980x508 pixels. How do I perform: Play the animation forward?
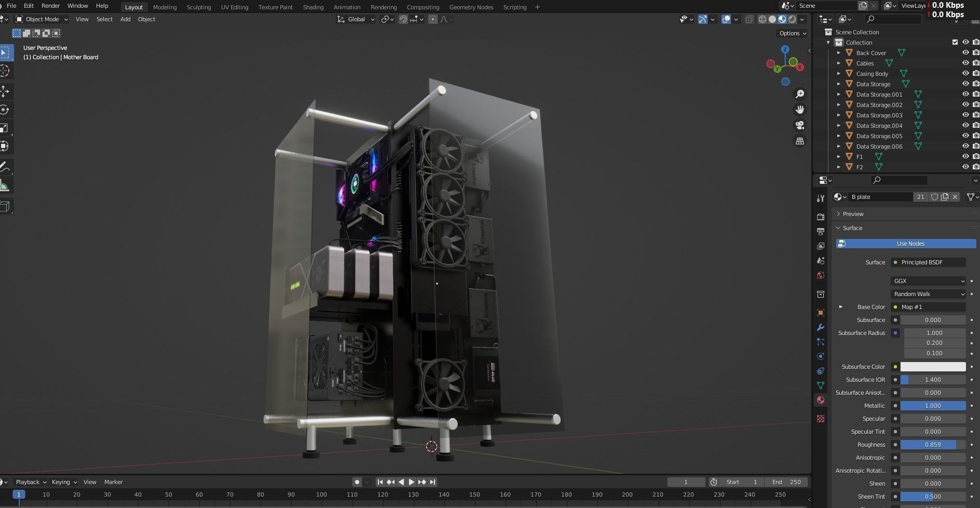(x=411, y=482)
